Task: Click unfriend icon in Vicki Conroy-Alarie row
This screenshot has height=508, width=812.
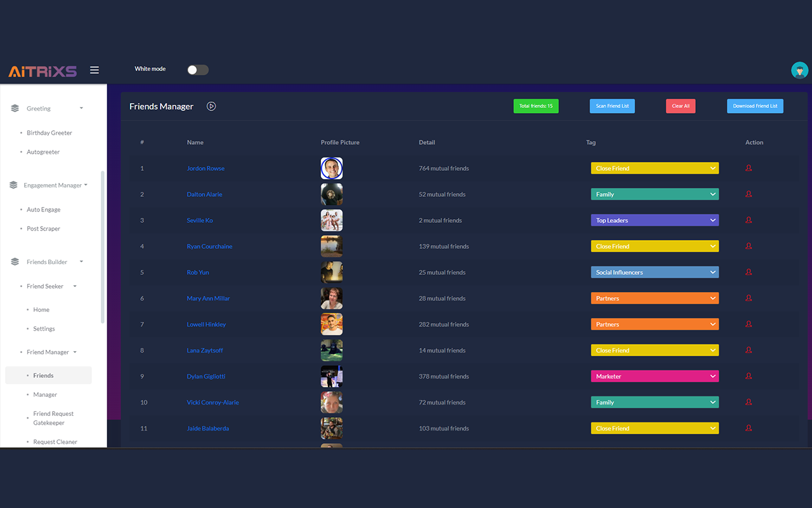Action: (x=749, y=403)
